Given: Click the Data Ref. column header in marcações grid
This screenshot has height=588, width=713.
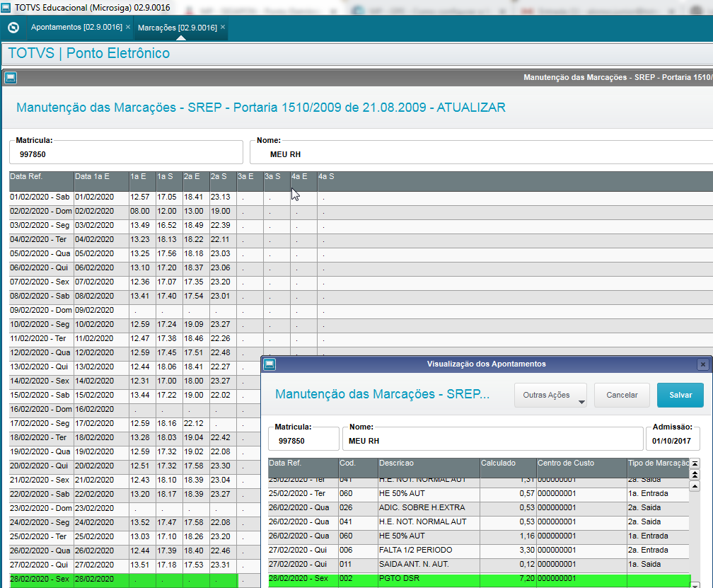Looking at the screenshot, I should [41, 181].
